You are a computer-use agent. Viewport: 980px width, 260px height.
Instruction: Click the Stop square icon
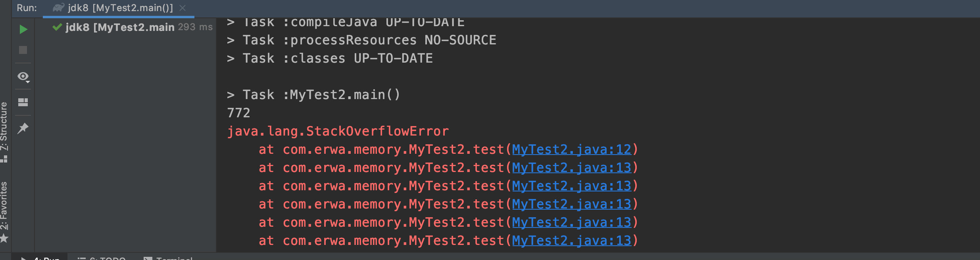coord(23,50)
